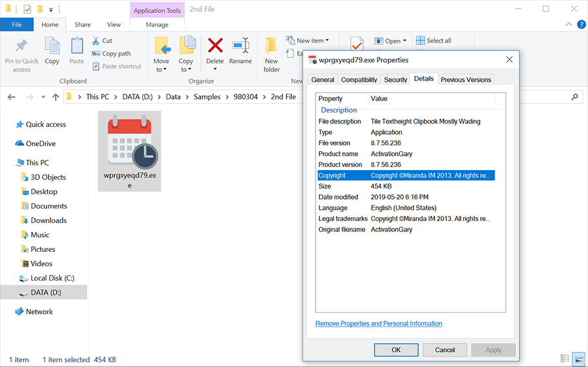Open Pictures in the navigation pane
This screenshot has width=588, height=367.
coord(38,249)
